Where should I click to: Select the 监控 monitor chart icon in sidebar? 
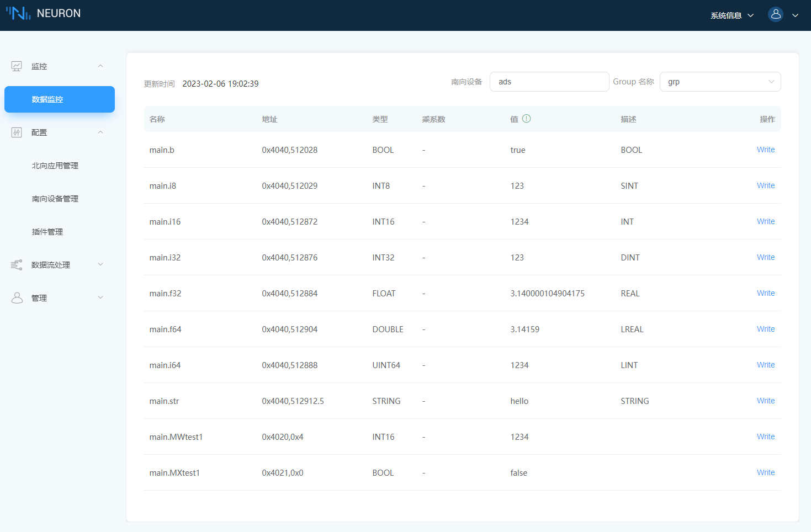(17, 66)
